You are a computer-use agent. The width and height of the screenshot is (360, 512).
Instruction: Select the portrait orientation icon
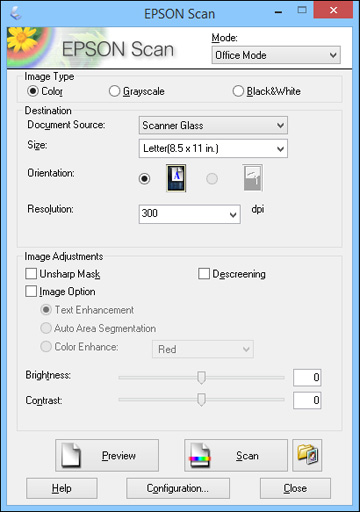176,178
